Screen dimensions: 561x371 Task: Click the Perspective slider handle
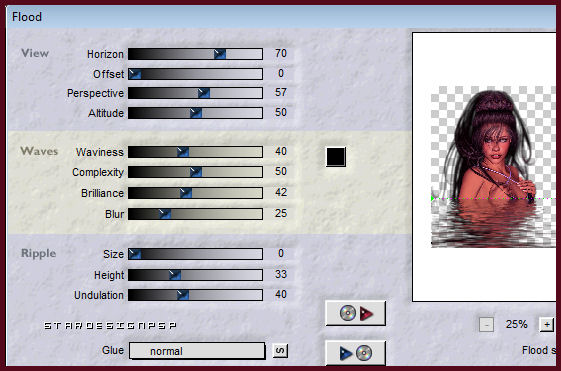point(204,93)
